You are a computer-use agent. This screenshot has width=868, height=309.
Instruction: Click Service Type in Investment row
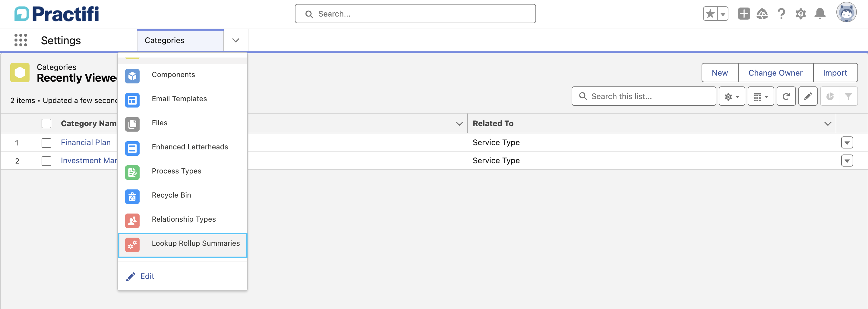(x=496, y=161)
